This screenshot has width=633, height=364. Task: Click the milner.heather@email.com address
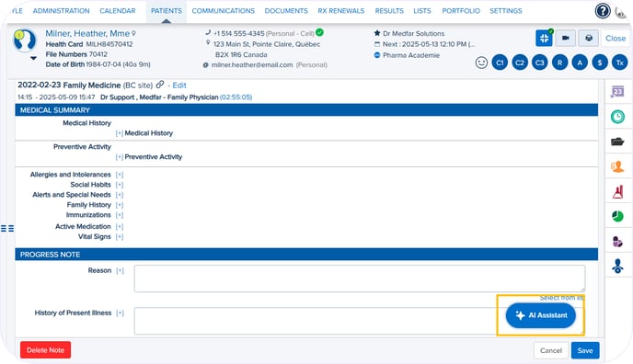click(x=252, y=65)
